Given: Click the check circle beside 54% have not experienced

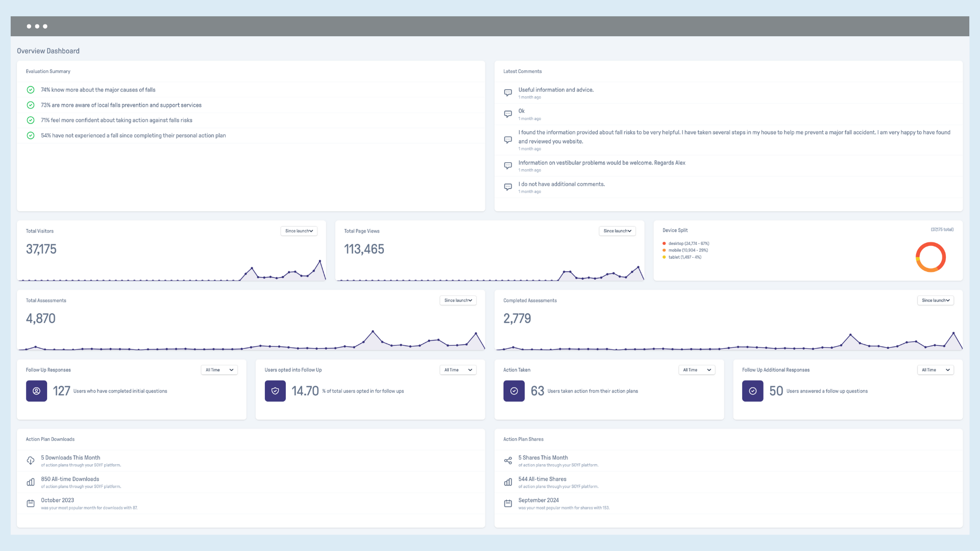Looking at the screenshot, I should tap(31, 136).
